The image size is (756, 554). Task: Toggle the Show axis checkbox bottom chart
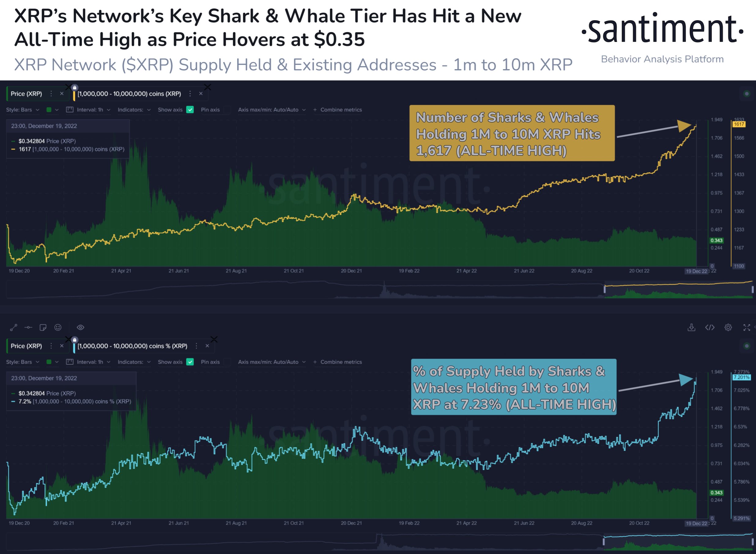tap(190, 361)
